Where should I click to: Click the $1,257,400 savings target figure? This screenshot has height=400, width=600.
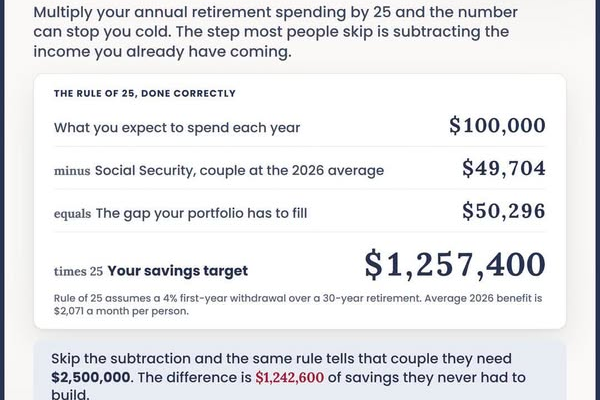[455, 264]
